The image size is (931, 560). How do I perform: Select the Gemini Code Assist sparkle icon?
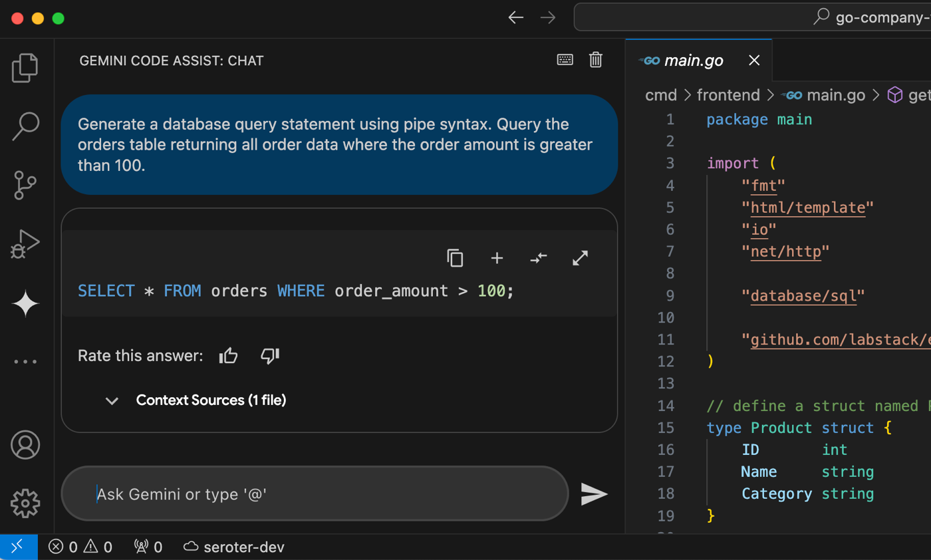(x=25, y=303)
